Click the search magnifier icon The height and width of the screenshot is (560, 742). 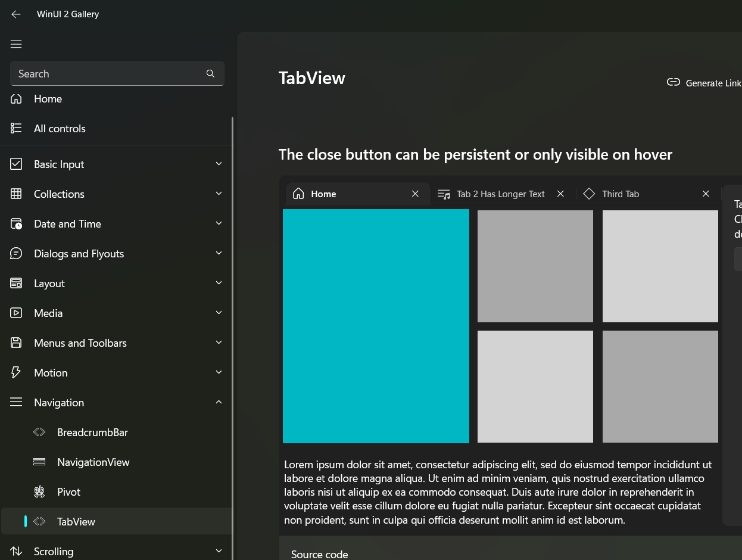coord(210,73)
